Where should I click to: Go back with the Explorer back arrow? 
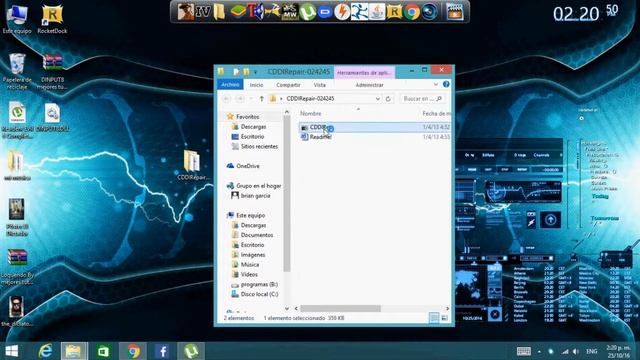point(227,99)
